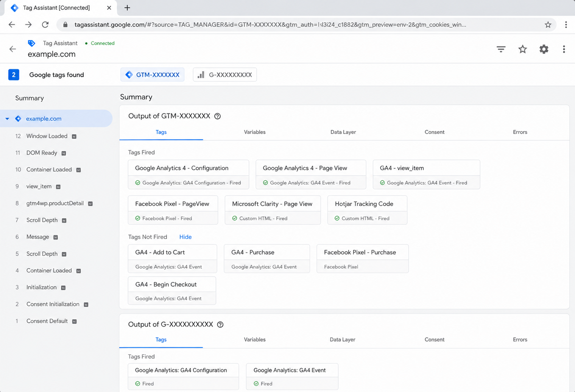Open Variables tab in G-XXXXXXXXXX output

[255, 339]
